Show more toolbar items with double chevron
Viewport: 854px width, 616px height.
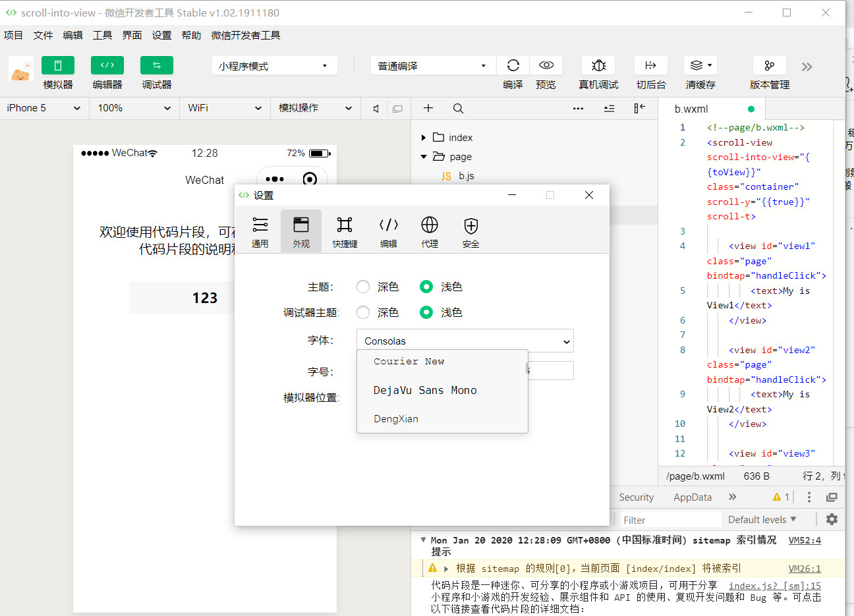pos(807,67)
